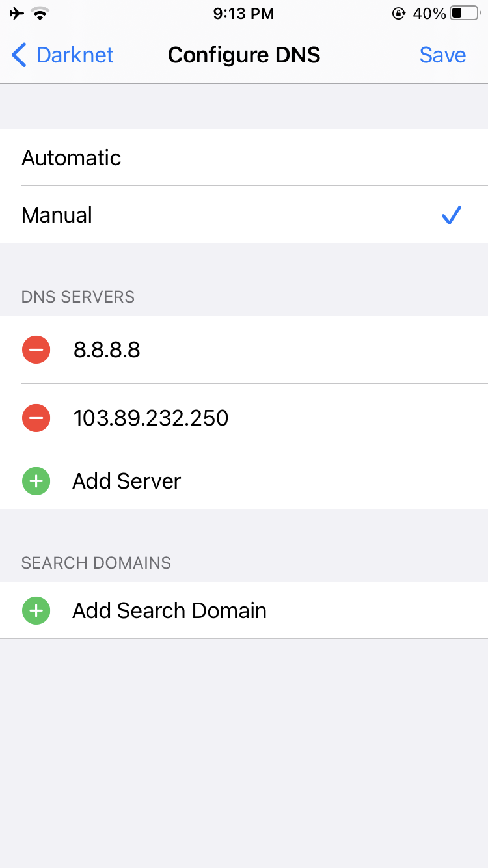Screen dimensions: 488x868
Task: Tap the green plus beside Add Server
Action: (36, 481)
